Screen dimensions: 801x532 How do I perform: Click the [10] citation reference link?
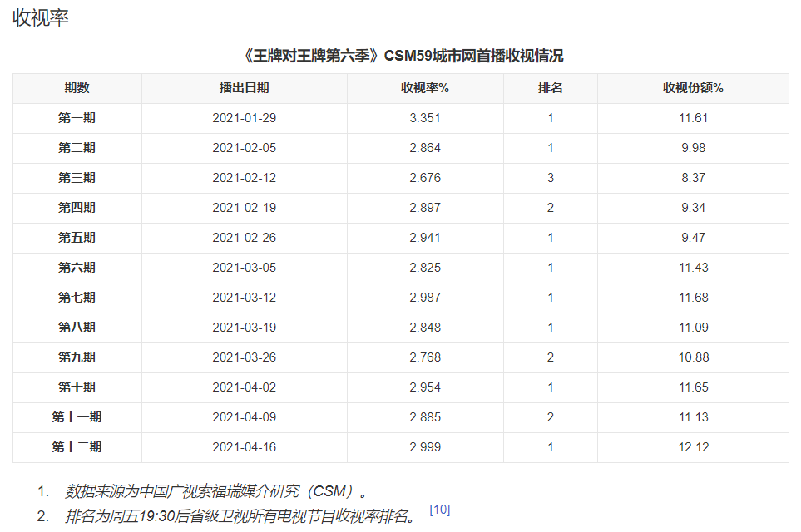tap(439, 510)
